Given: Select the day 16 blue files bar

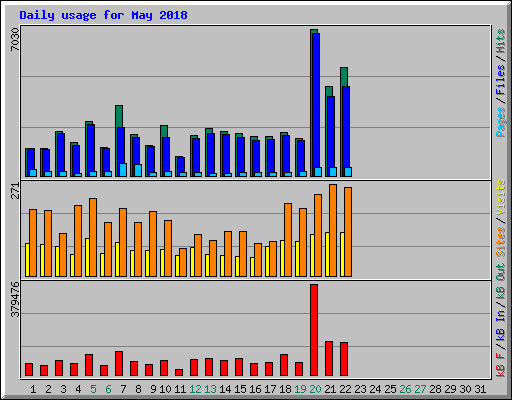Looking at the screenshot, I should (256, 157).
